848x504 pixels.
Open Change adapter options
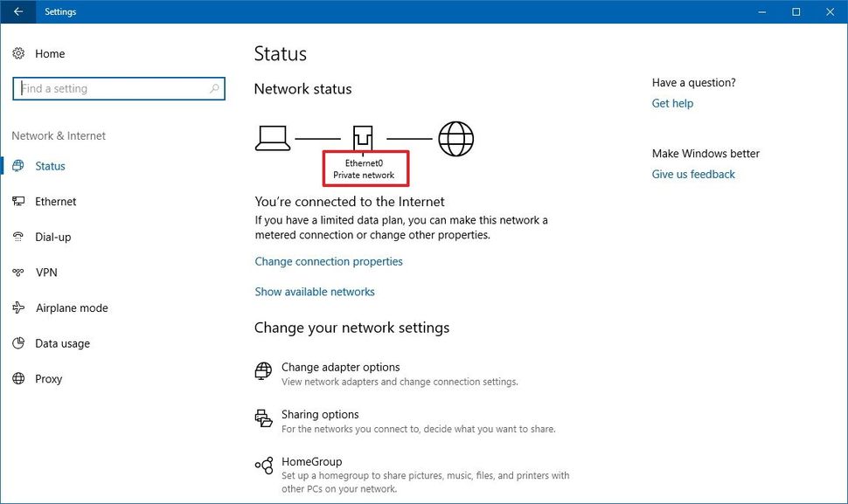pyautogui.click(x=340, y=367)
